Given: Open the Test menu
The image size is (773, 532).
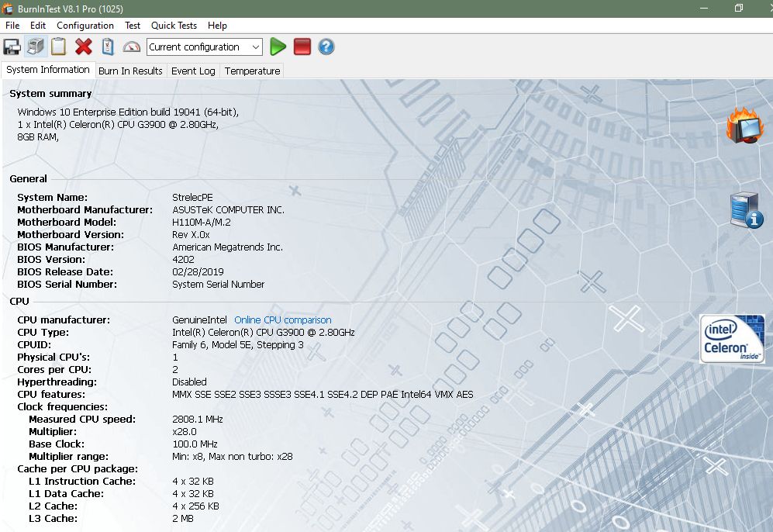Looking at the screenshot, I should coord(132,26).
